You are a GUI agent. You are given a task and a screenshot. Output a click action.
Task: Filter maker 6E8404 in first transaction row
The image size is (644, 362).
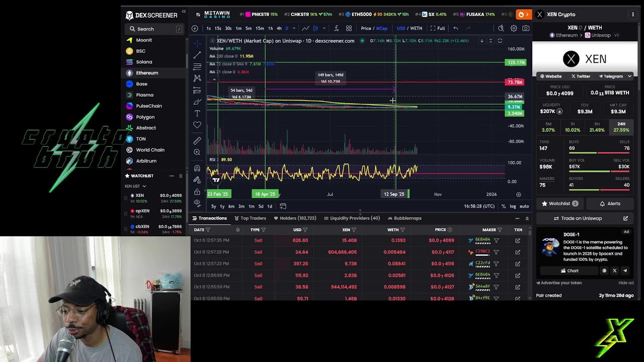pyautogui.click(x=496, y=240)
